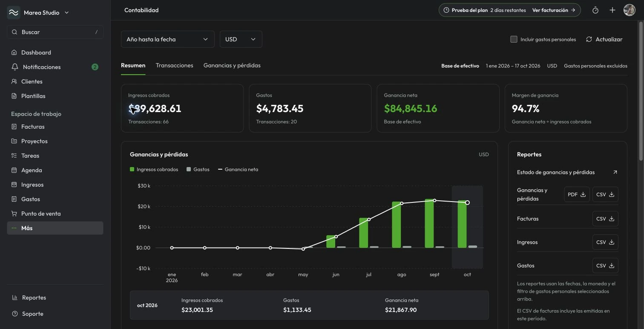Click the 94.7% margin value
The height and width of the screenshot is (329, 644).
tap(526, 109)
